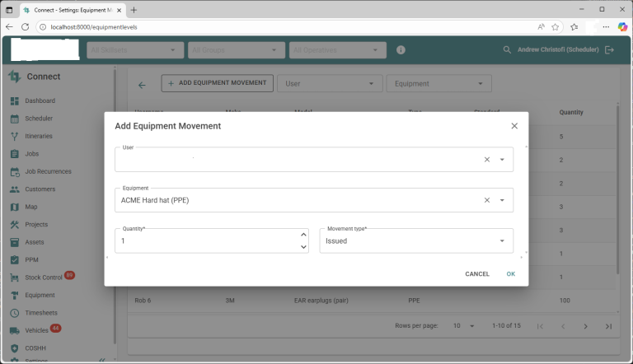Clear the User field value

(x=487, y=160)
